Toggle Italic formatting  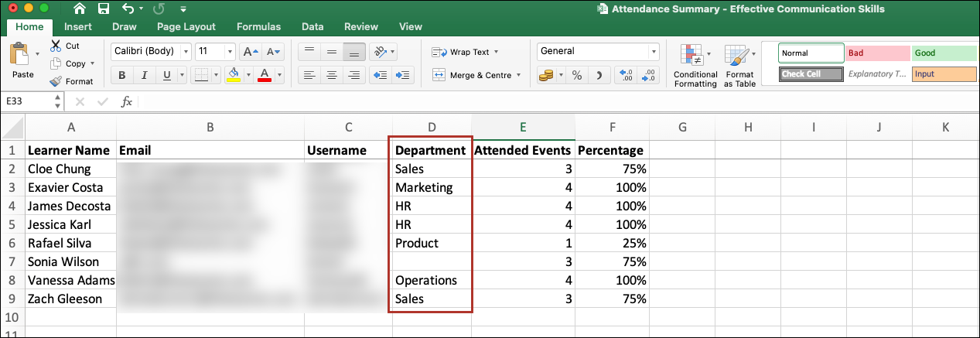pos(144,75)
